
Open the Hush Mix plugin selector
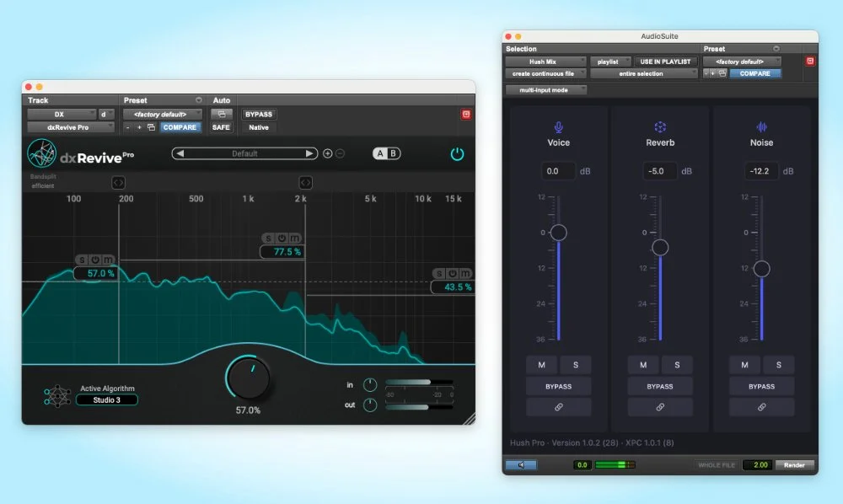(x=545, y=62)
